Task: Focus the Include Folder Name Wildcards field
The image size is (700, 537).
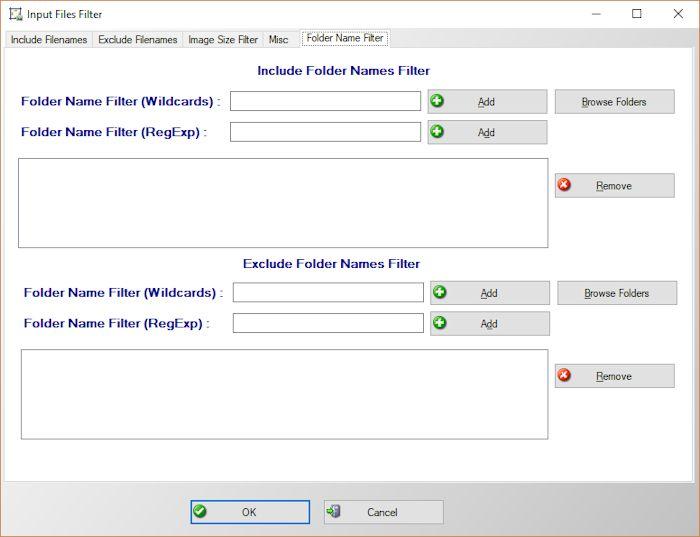Action: 325,102
